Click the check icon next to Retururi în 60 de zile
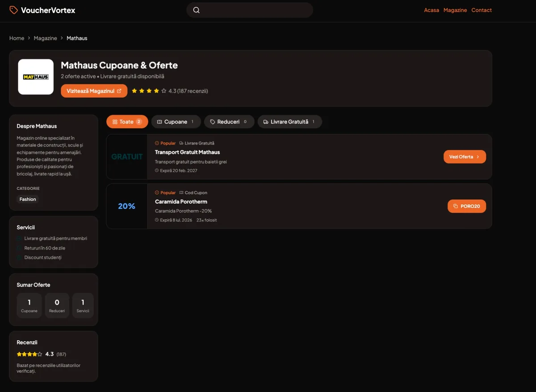The width and height of the screenshot is (536, 392). (x=20, y=248)
